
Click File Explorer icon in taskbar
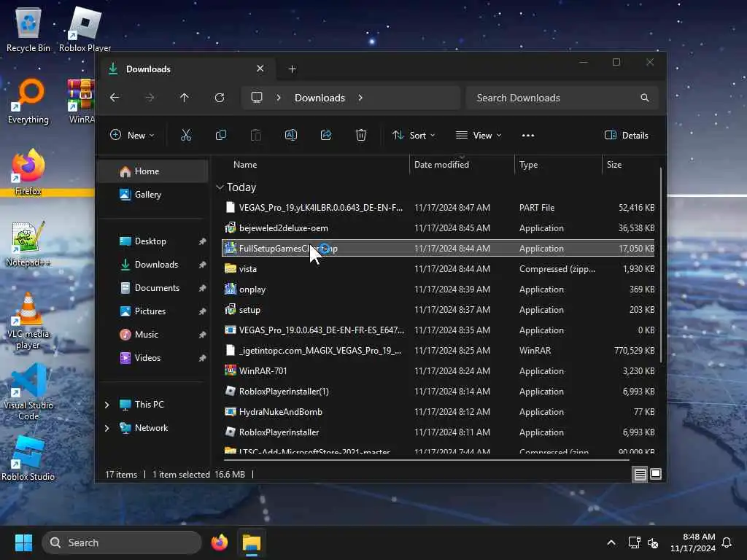(252, 542)
